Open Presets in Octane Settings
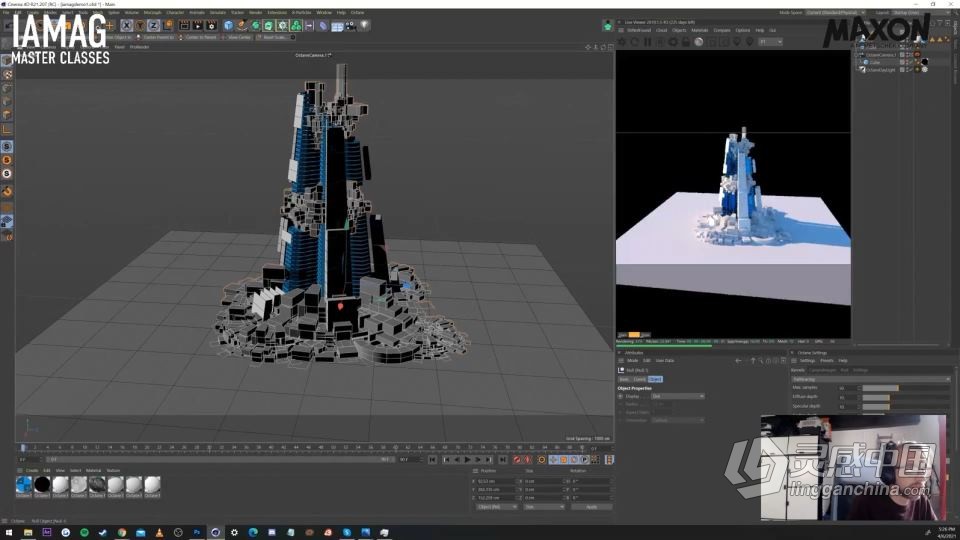960x540 pixels. click(827, 361)
